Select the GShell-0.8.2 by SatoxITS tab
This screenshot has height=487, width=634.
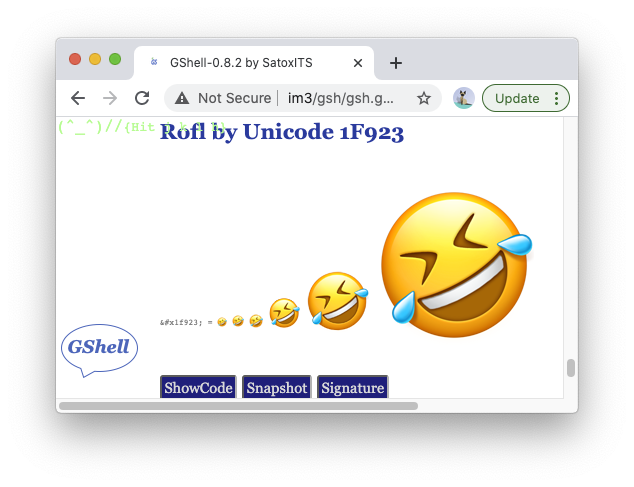pos(240,63)
